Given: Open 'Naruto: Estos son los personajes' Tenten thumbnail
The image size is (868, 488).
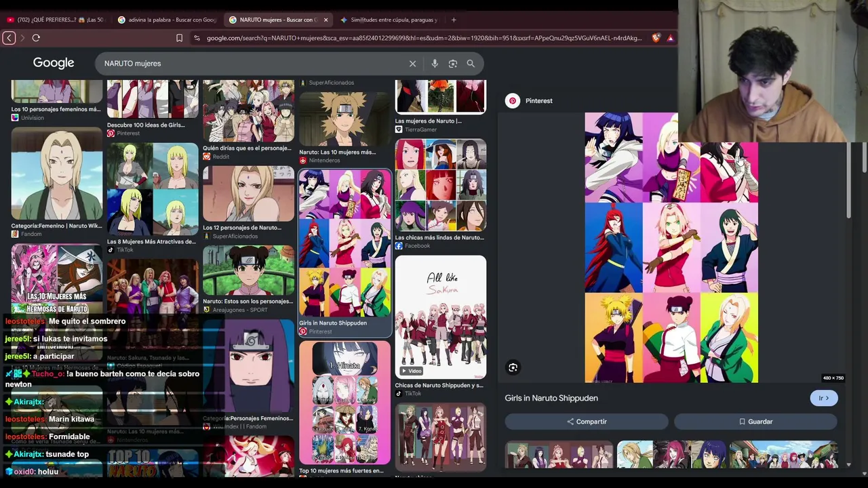Looking at the screenshot, I should 248,270.
